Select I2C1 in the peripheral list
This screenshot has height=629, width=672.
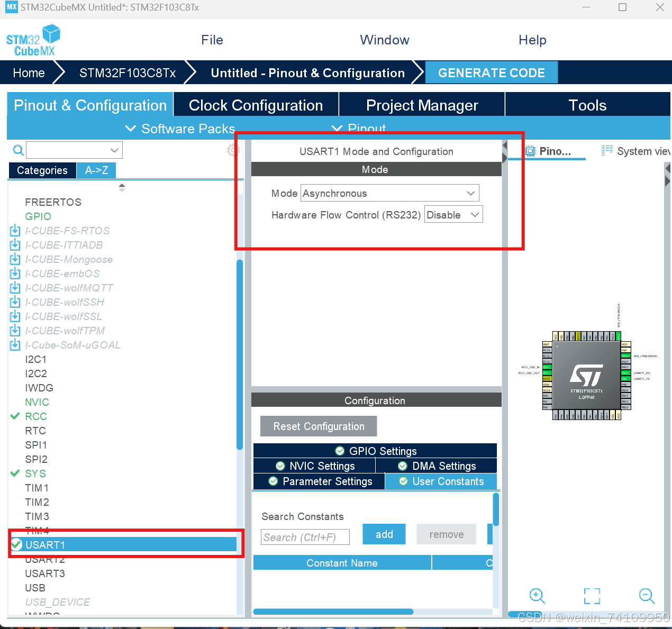[x=36, y=359]
